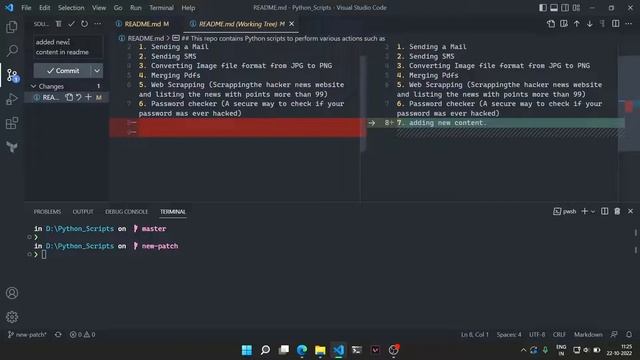The height and width of the screenshot is (360, 640).
Task: Switch to the Problems panel tab
Action: 47,211
